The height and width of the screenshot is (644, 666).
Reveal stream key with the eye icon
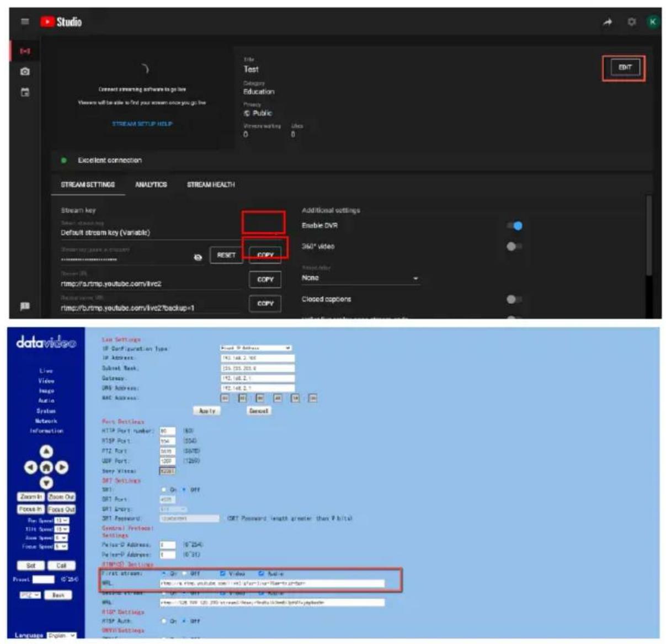[x=198, y=257]
